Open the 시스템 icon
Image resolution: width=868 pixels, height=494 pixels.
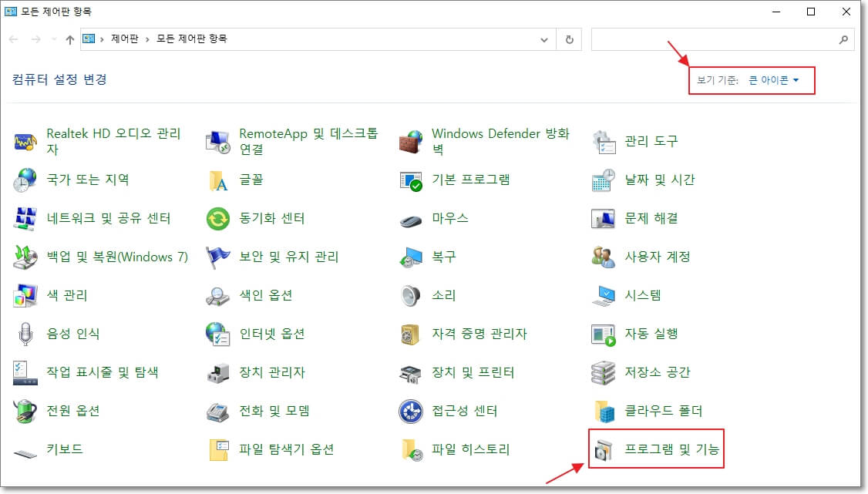tap(604, 295)
